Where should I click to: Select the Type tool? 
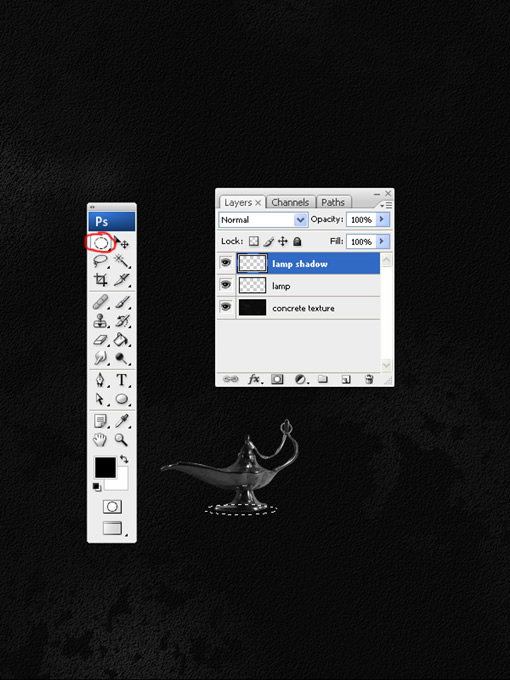point(122,380)
